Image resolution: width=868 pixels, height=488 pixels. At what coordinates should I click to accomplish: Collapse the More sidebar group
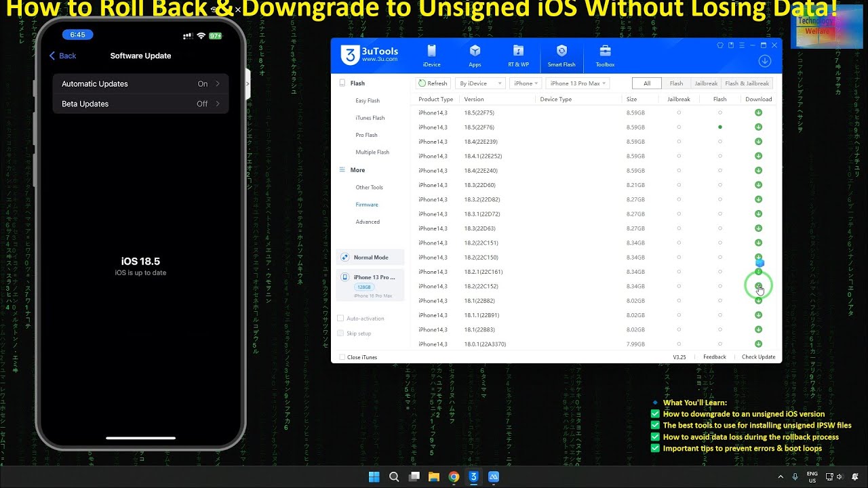pos(357,170)
